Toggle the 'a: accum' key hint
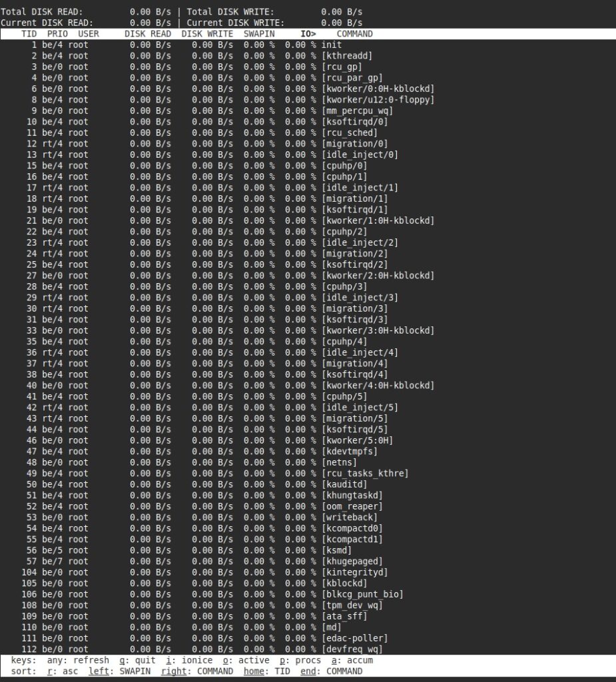This screenshot has height=682, width=616. (x=352, y=661)
